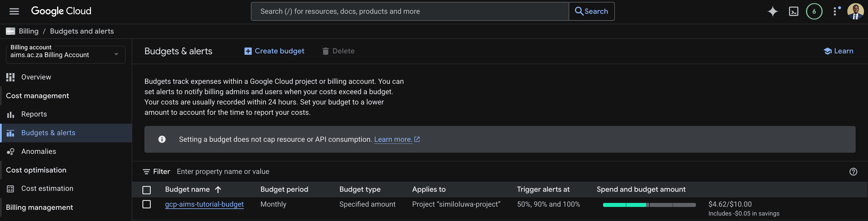This screenshot has width=868, height=221.
Task: Select all budgets with header checkbox
Action: pyautogui.click(x=146, y=190)
